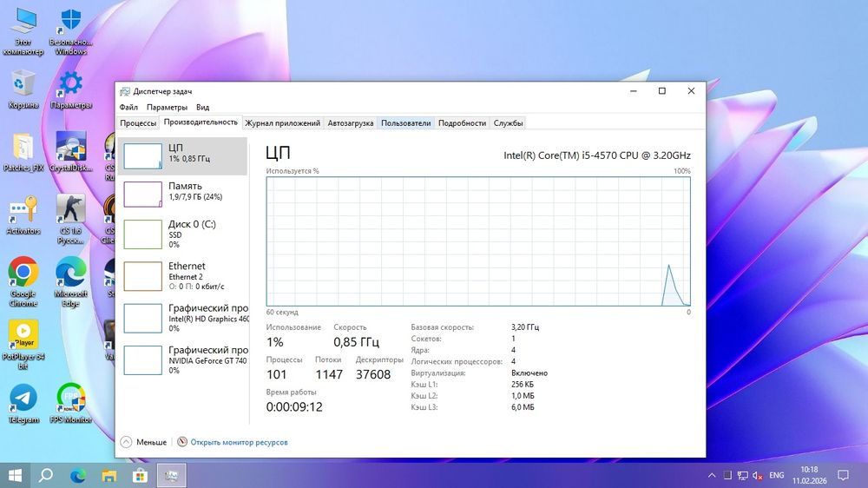Open the Файл menu
Screen dimensions: 868x488
tap(128, 107)
